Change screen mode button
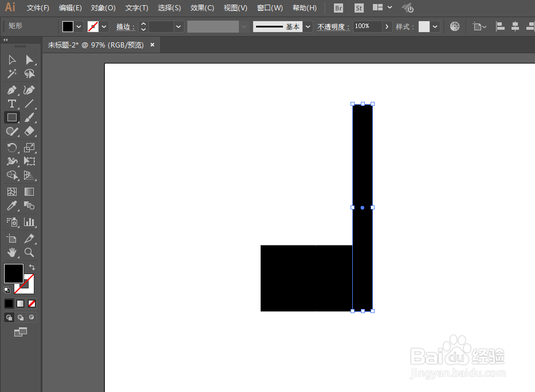 click(x=21, y=332)
